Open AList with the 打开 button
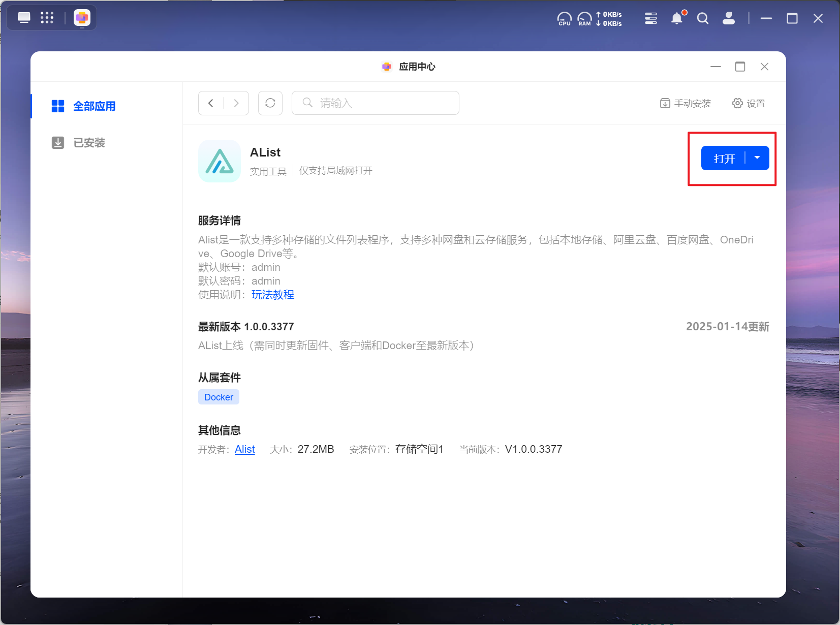 click(724, 159)
